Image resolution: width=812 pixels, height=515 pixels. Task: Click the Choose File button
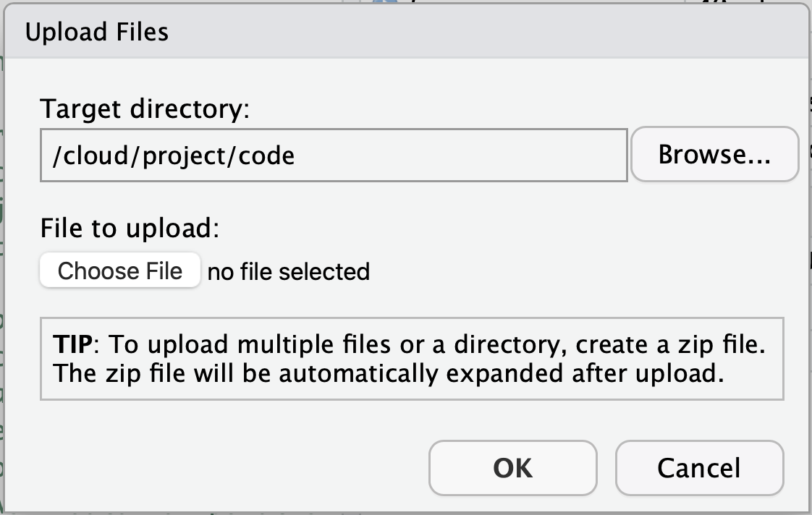click(120, 271)
